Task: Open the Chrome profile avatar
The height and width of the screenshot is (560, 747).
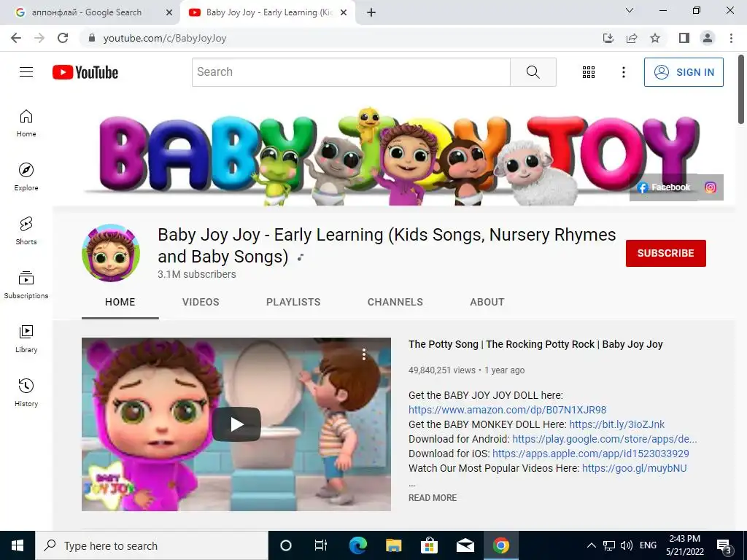Action: (708, 38)
